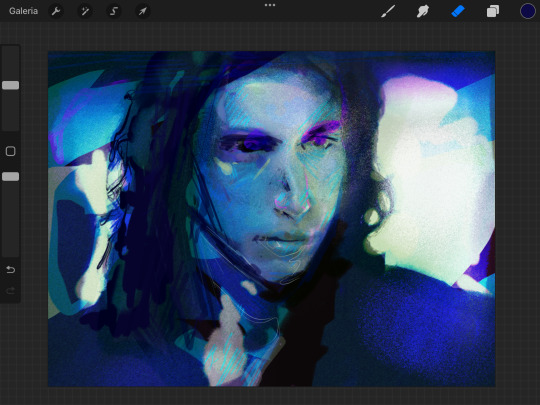Open the Actions wrench menu
The image size is (540, 405).
tap(56, 11)
